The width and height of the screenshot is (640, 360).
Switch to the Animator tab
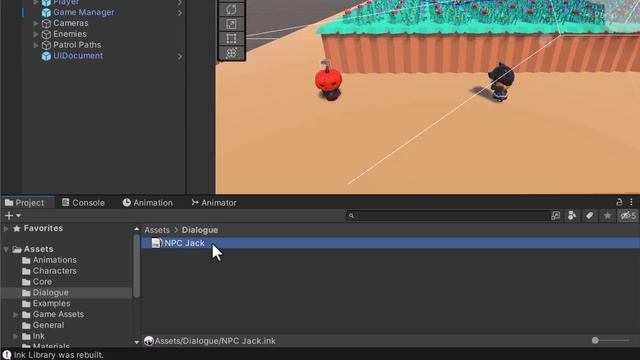[x=214, y=202]
